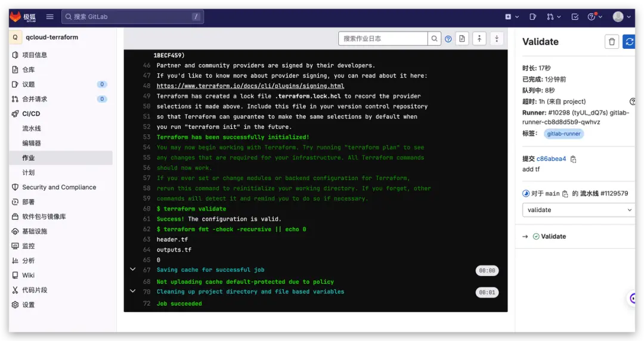Erase the job with trash button
Screen dimensions: 644x341
612,42
